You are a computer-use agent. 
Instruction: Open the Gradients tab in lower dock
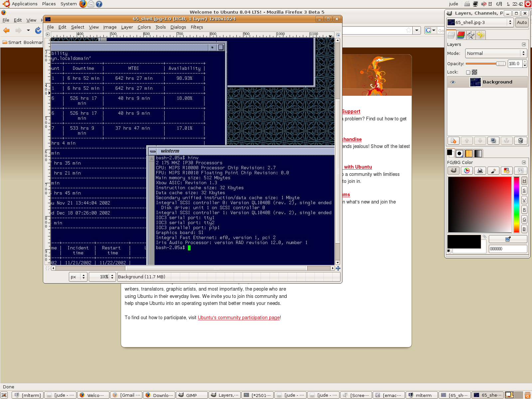pyautogui.click(x=478, y=153)
